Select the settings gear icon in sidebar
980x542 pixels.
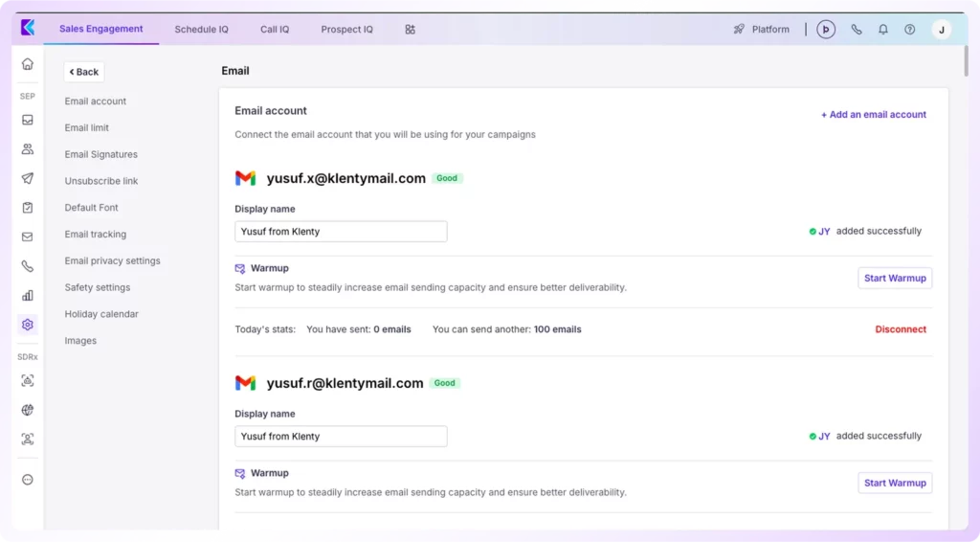[x=28, y=325]
